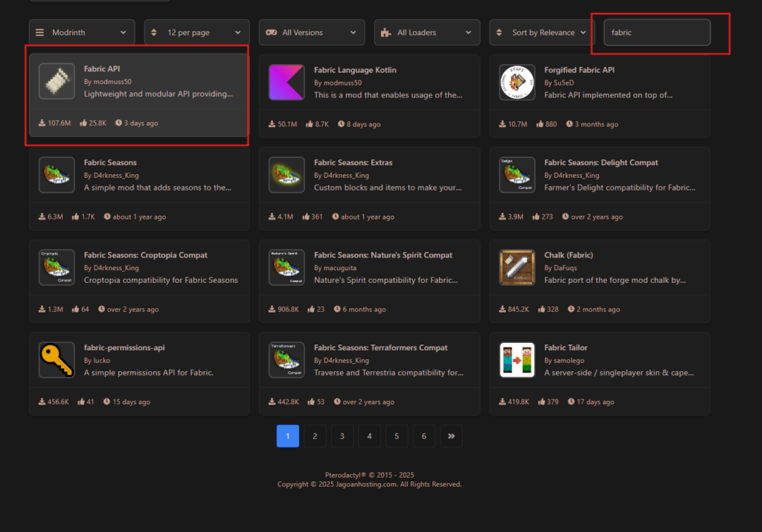
Task: Click the Fabric Seasons: Croptopia Compat icon
Action: point(57,266)
